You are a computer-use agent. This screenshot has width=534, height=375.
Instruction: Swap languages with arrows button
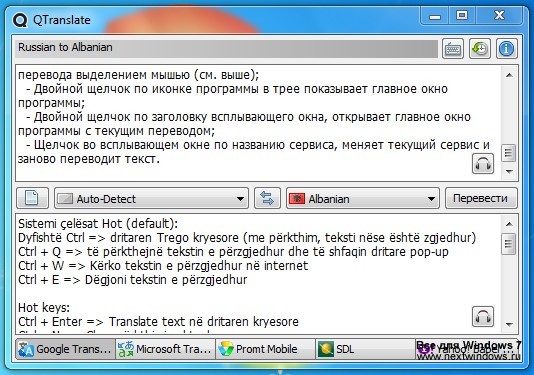(267, 198)
